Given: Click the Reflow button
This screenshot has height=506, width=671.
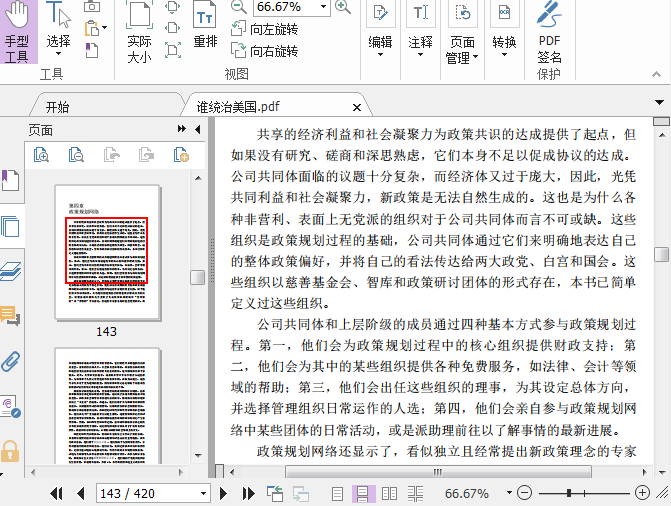Looking at the screenshot, I should tap(205, 25).
